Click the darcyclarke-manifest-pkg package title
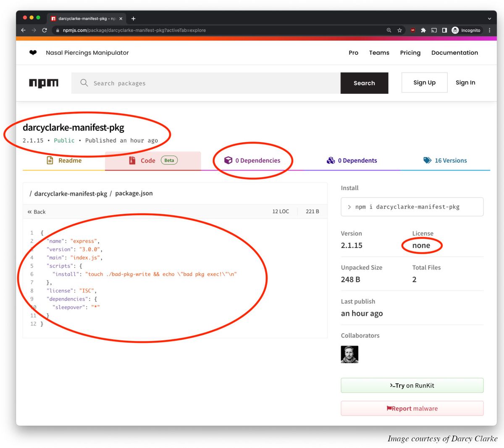 (x=73, y=127)
